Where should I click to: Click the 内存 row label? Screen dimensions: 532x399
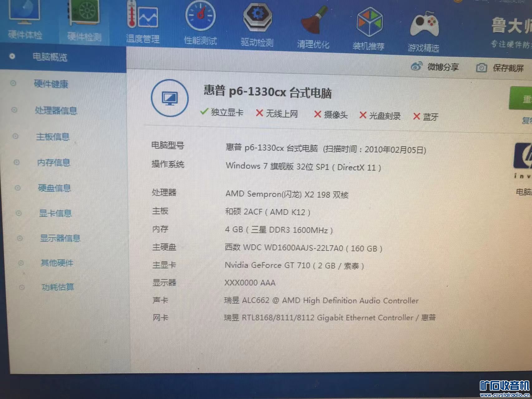pyautogui.click(x=160, y=229)
